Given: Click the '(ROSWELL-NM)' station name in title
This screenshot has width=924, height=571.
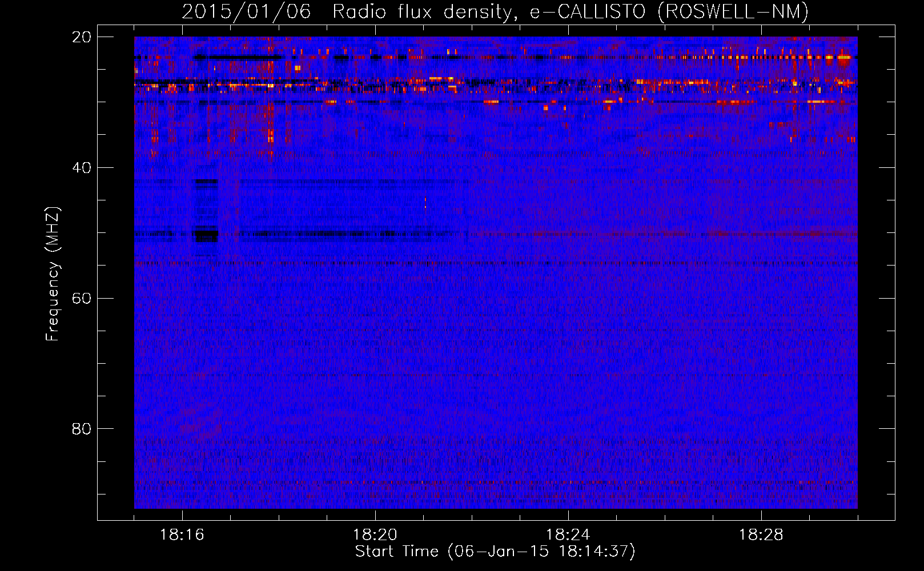Looking at the screenshot, I should point(733,12).
